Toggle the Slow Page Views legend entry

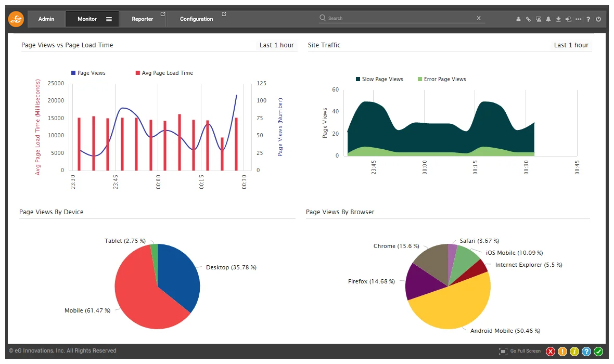[379, 79]
